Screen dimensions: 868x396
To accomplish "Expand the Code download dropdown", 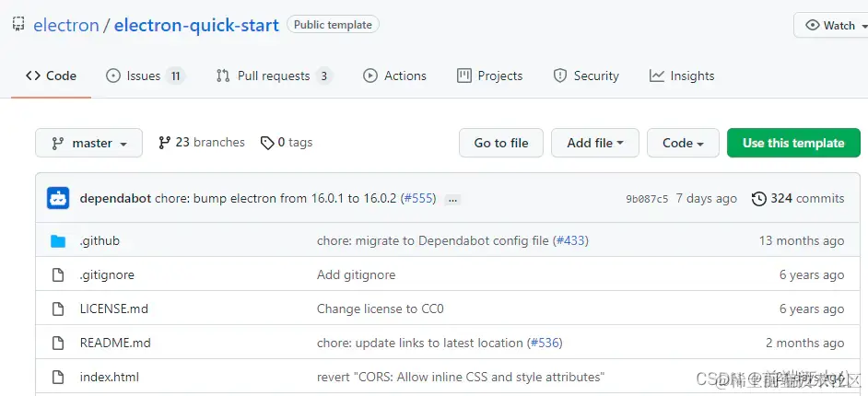I will (683, 143).
